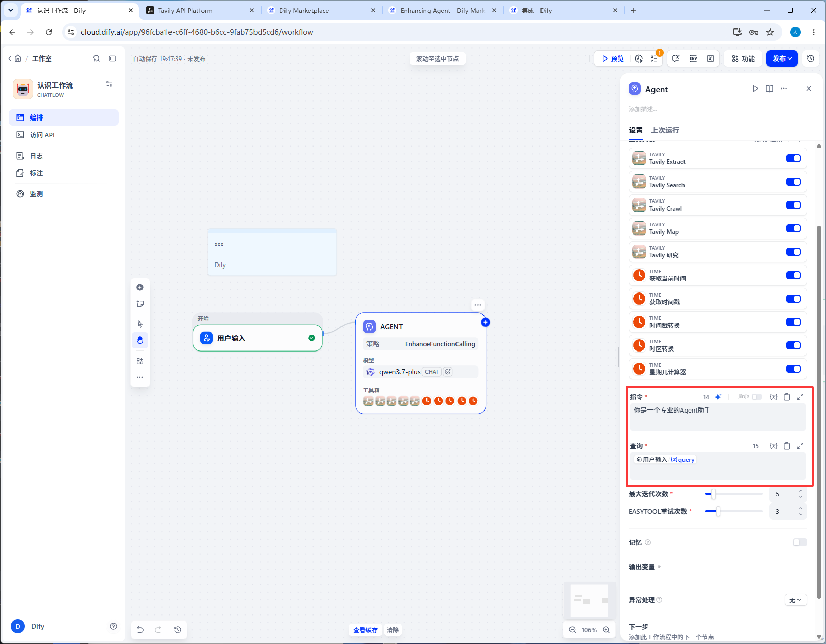This screenshot has height=644, width=826.
Task: Increase 最大迭代次数 with the up stepper arrow
Action: (801, 491)
